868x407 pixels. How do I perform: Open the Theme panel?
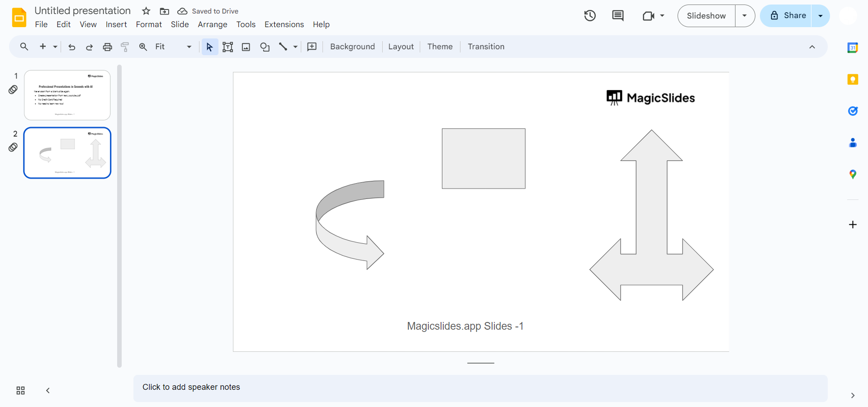pyautogui.click(x=440, y=47)
